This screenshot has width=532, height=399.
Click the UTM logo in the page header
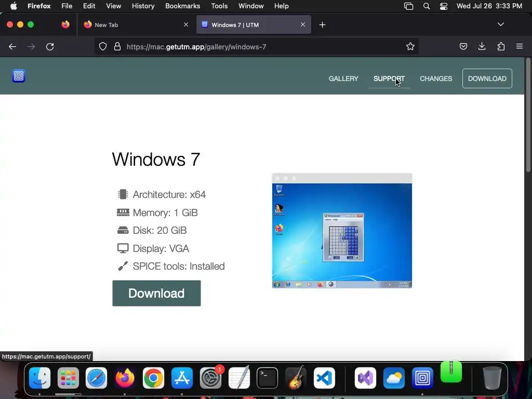click(x=19, y=76)
